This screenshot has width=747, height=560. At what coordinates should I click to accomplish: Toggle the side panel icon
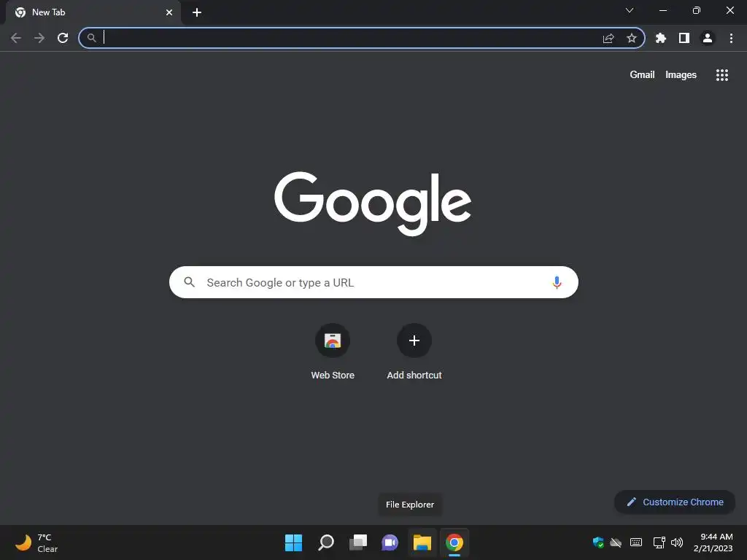click(684, 38)
